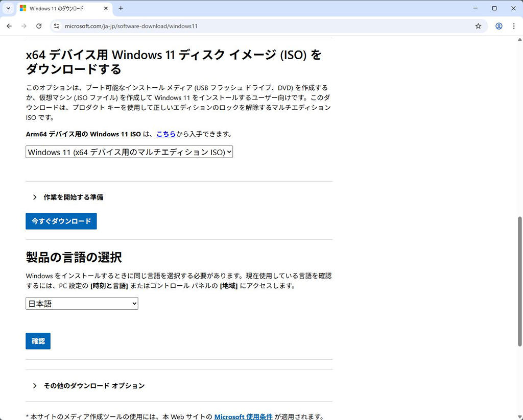This screenshot has height=420, width=523.
Task: Click the browser back arrow
Action: [x=9, y=26]
